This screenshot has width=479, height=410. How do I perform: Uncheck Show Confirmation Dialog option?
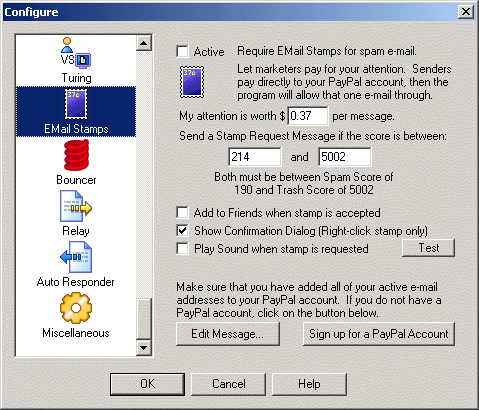coord(182,230)
